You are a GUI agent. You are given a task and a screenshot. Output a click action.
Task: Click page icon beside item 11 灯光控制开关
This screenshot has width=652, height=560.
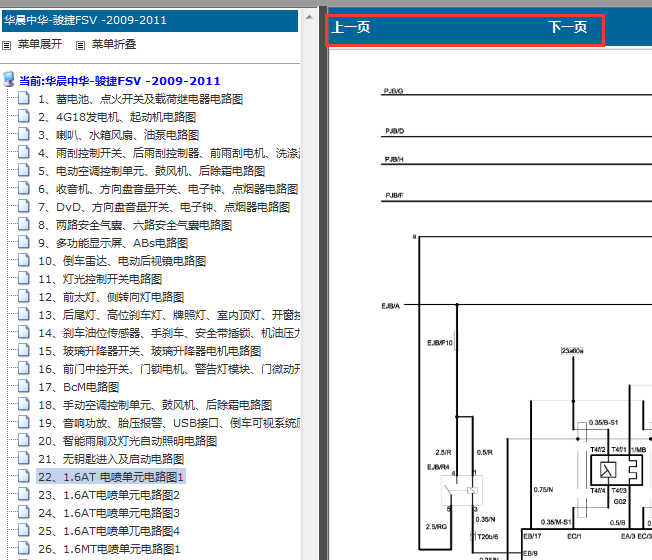pyautogui.click(x=24, y=278)
